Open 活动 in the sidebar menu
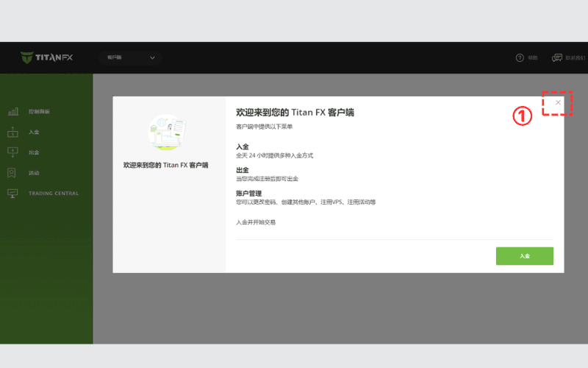Viewport: 588px width, 368px height. pyautogui.click(x=34, y=173)
